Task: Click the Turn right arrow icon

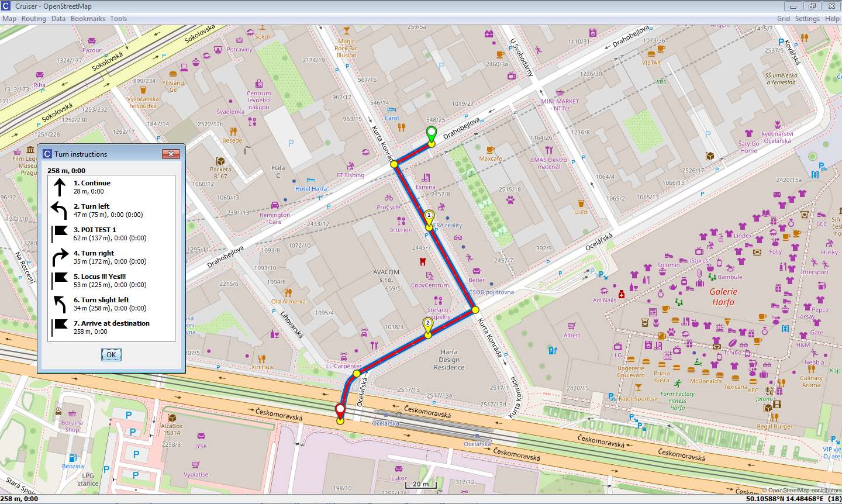Action: coord(59,257)
